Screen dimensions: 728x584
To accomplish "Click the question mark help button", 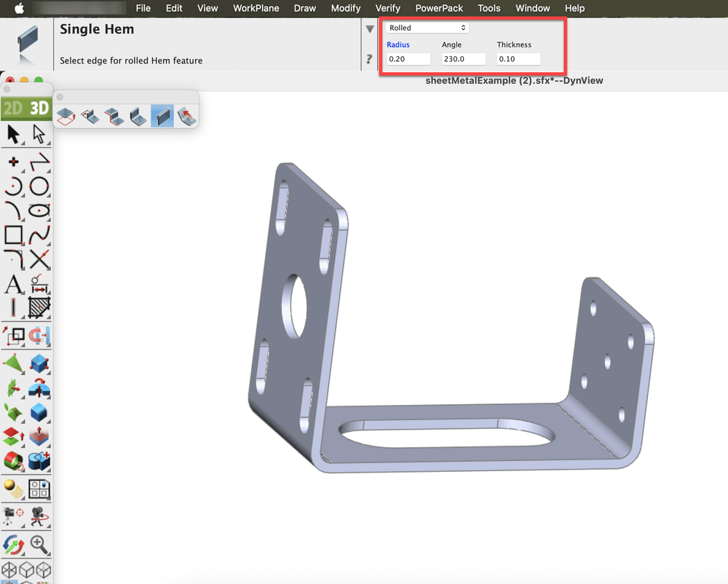I will click(370, 60).
